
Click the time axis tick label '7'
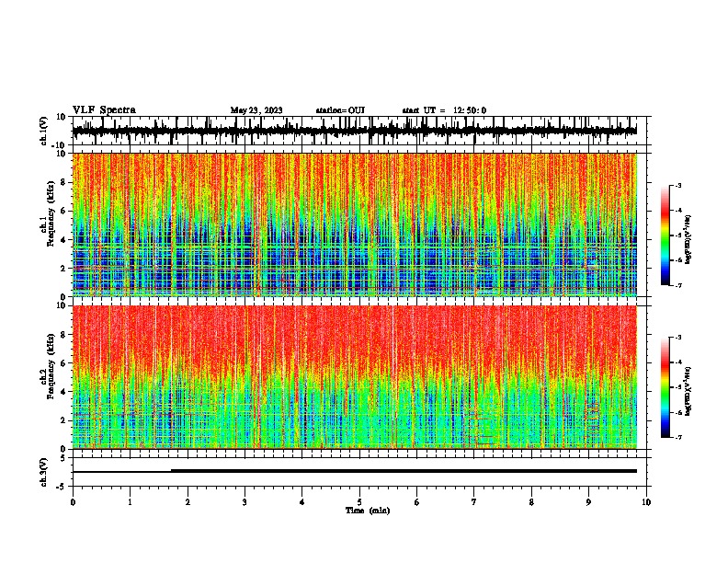click(474, 502)
